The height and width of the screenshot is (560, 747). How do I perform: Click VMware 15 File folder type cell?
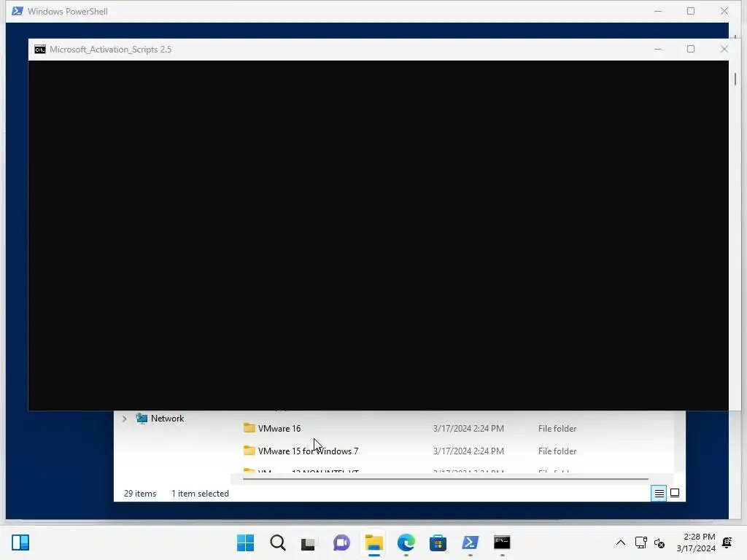click(557, 451)
